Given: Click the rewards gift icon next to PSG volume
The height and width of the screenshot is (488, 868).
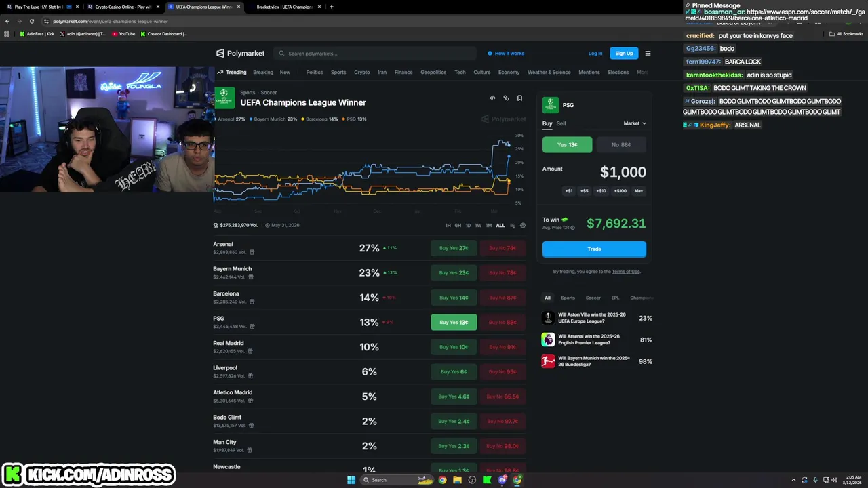Looking at the screenshot, I should (252, 327).
